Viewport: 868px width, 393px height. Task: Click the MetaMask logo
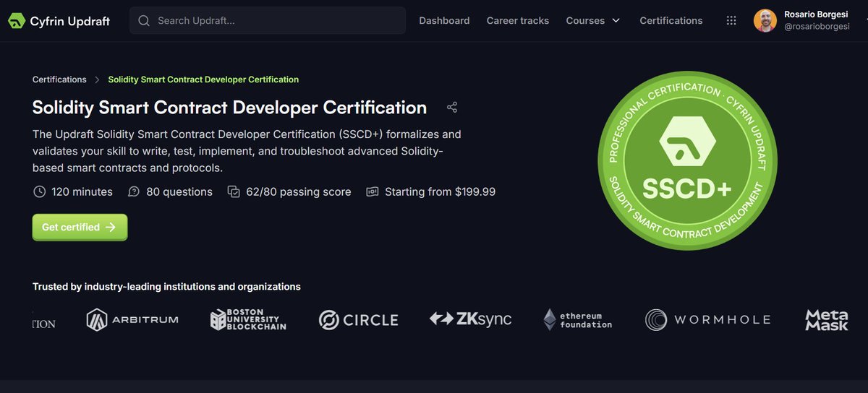pyautogui.click(x=827, y=319)
